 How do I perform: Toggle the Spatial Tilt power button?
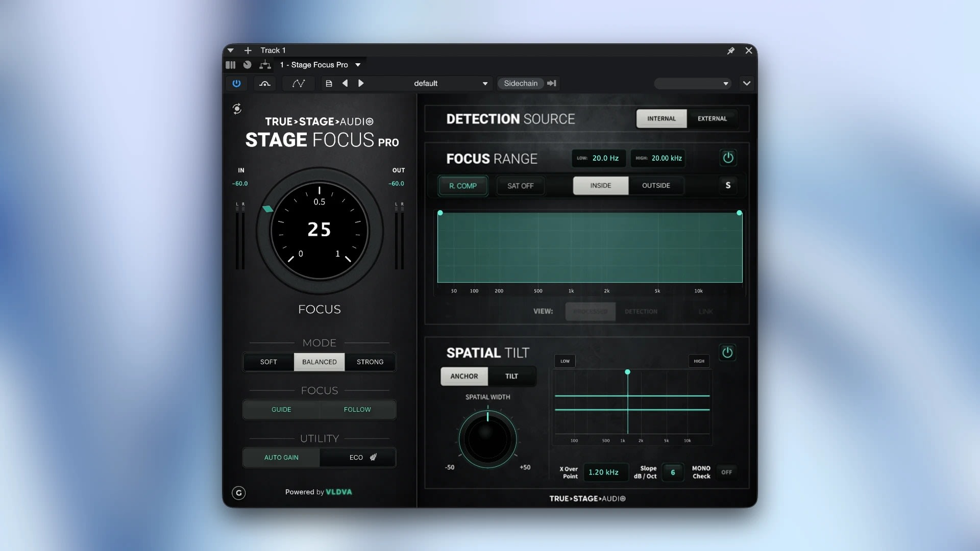[727, 353]
